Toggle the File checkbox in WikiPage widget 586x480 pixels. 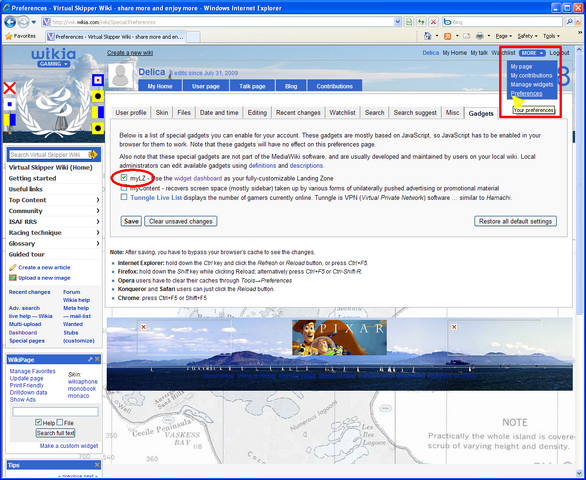coord(60,422)
